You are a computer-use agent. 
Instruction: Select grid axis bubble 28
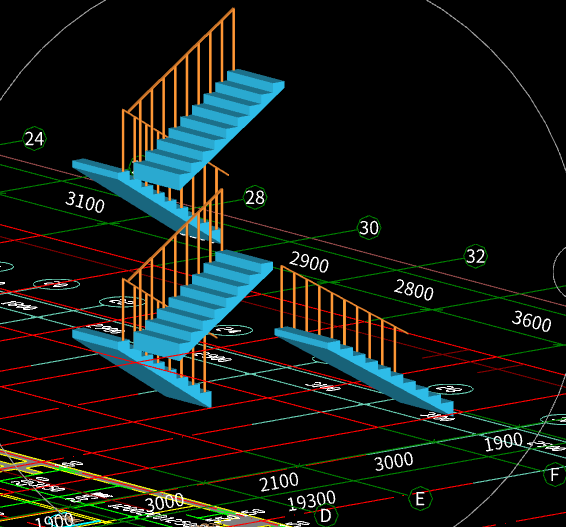(255, 197)
